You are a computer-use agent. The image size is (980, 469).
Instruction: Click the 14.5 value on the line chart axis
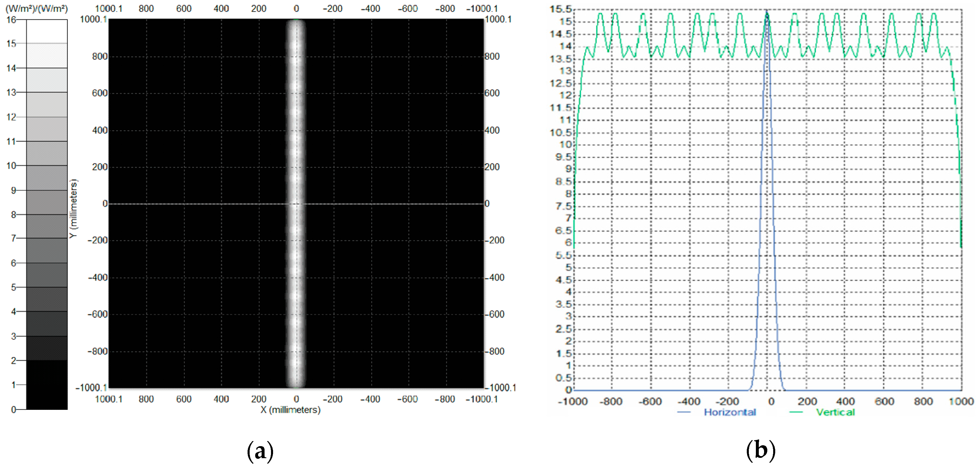(561, 34)
